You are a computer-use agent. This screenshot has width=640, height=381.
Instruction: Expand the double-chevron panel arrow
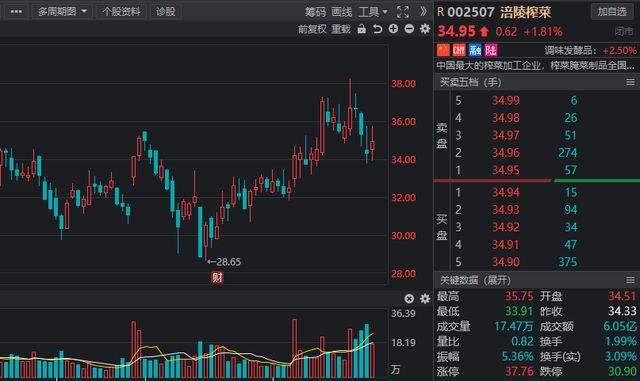click(423, 11)
